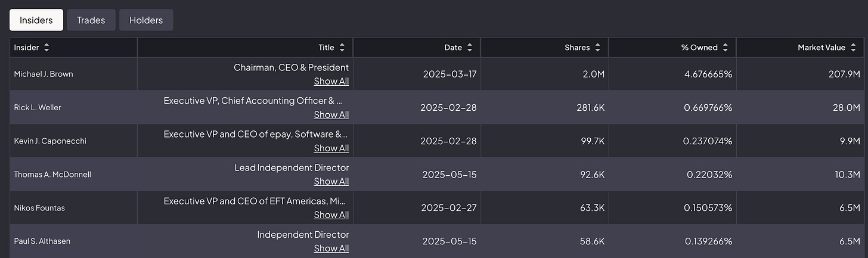Click Show All under Independent Director
The width and height of the screenshot is (868, 258).
coord(331,248)
